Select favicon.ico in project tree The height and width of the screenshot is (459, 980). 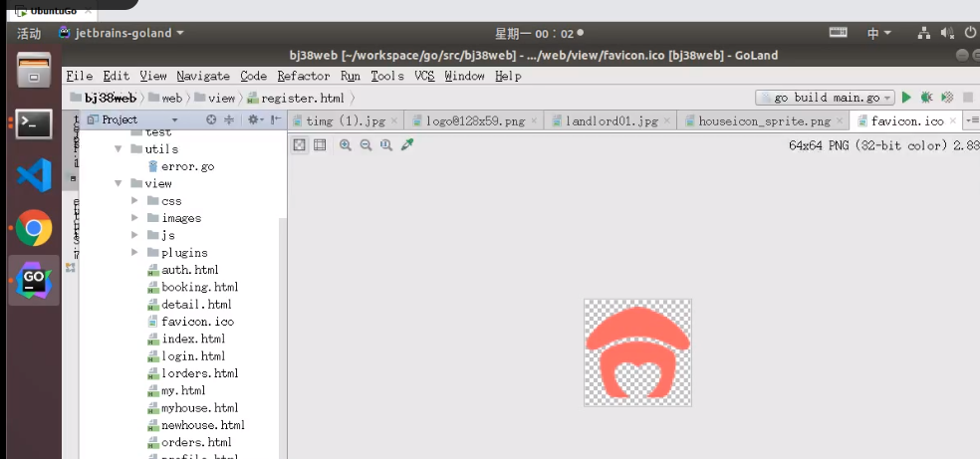190,322
